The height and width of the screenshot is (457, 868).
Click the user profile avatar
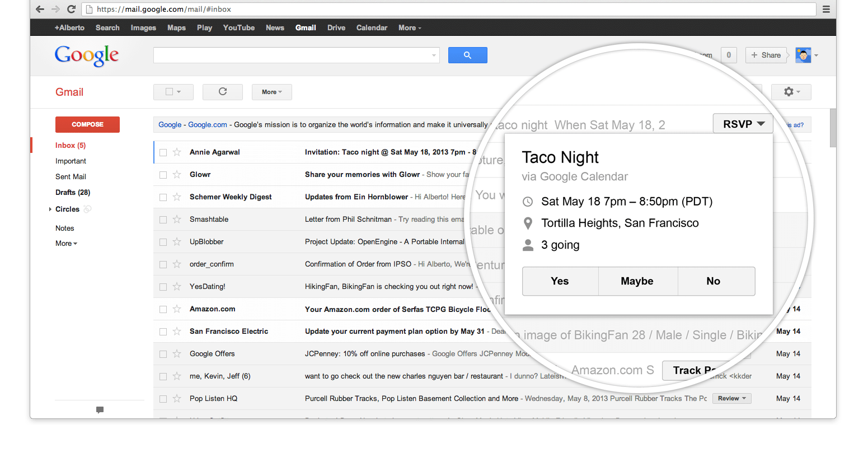click(x=803, y=55)
